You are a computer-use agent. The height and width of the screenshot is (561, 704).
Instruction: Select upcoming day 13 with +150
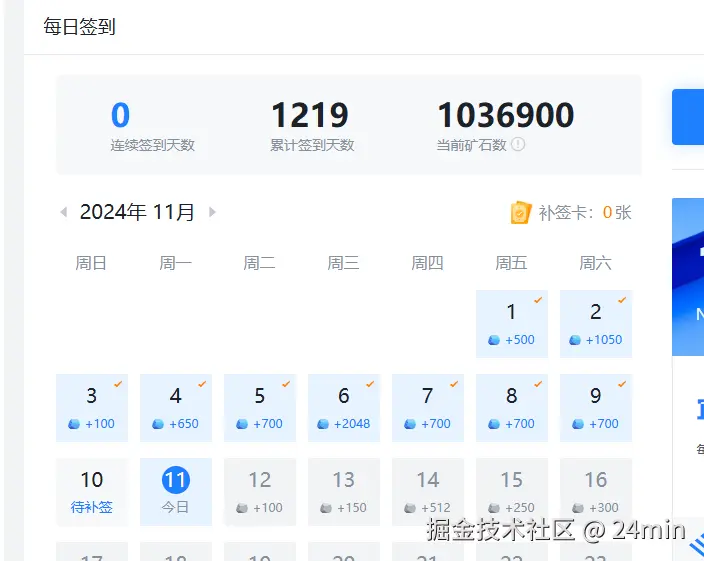pos(344,492)
